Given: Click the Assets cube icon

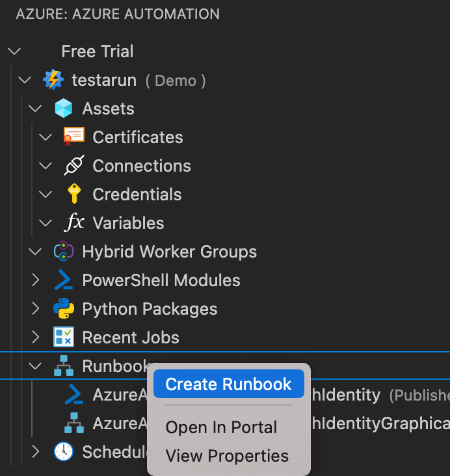Looking at the screenshot, I should point(64,109).
